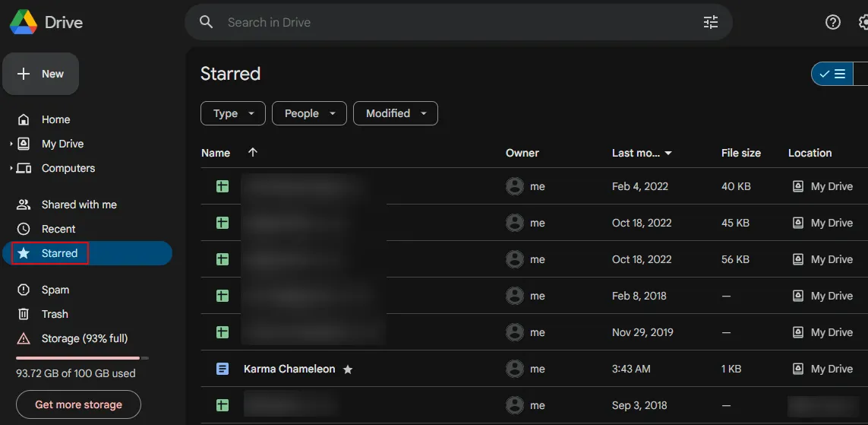Open Storage (93% full) details

[84, 338]
